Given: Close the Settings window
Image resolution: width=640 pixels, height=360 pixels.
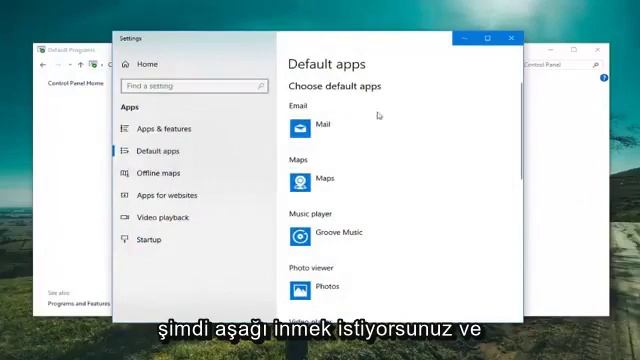Looking at the screenshot, I should tap(511, 38).
